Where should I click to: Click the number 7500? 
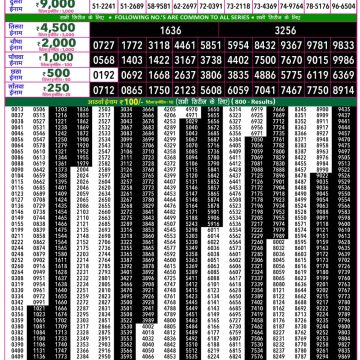coord(265,60)
